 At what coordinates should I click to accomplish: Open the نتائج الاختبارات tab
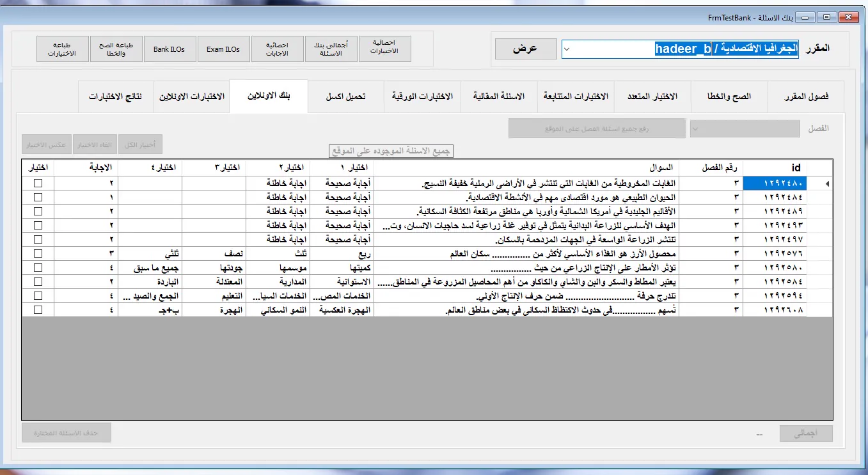coord(115,97)
